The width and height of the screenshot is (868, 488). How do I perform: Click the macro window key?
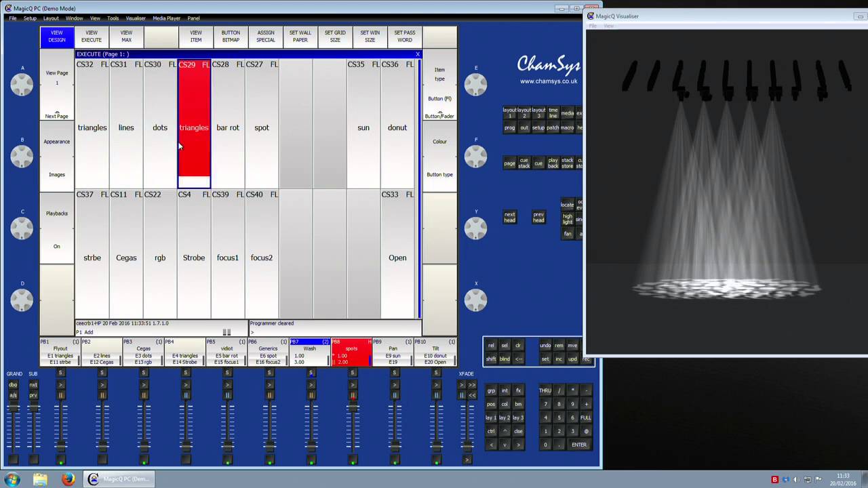567,127
